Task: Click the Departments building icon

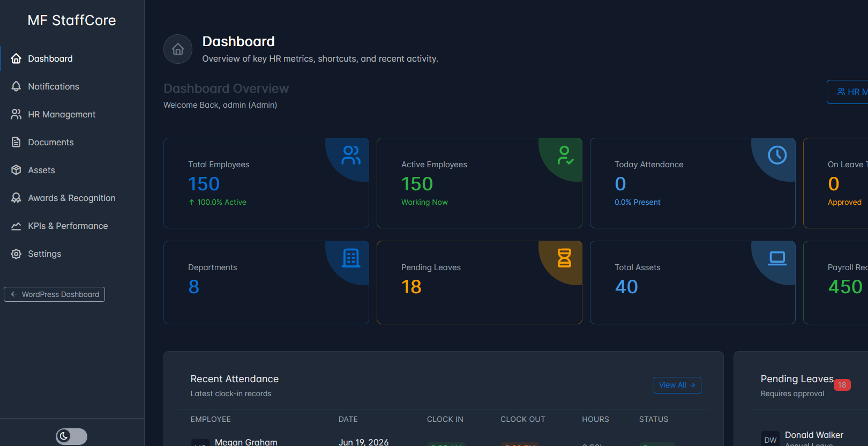Action: click(x=351, y=258)
